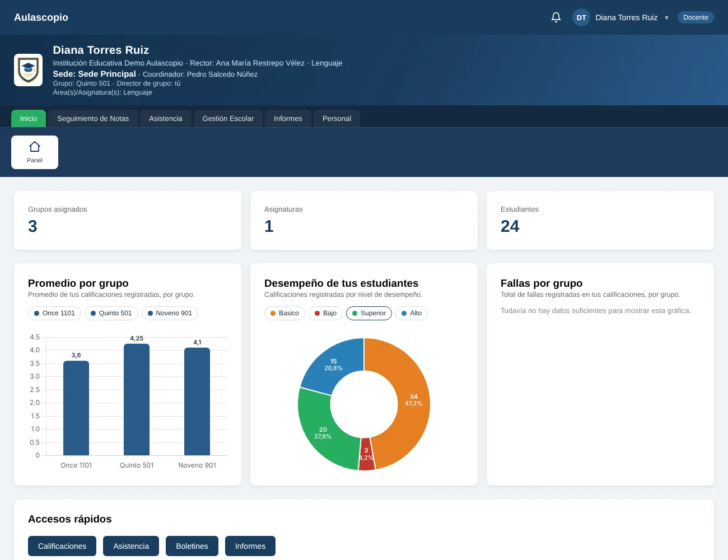Toggle the Superior legend chip
The image size is (728, 560).
(369, 313)
